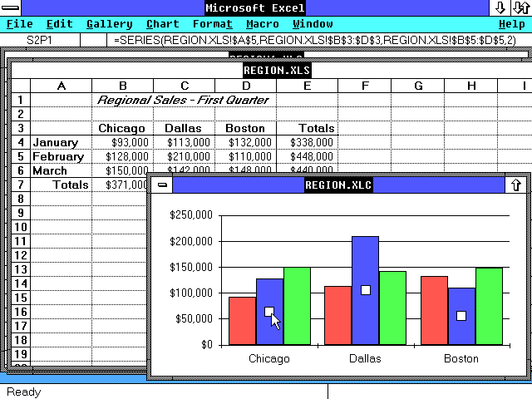Open the REGION.XLC control menu box

coord(162,185)
